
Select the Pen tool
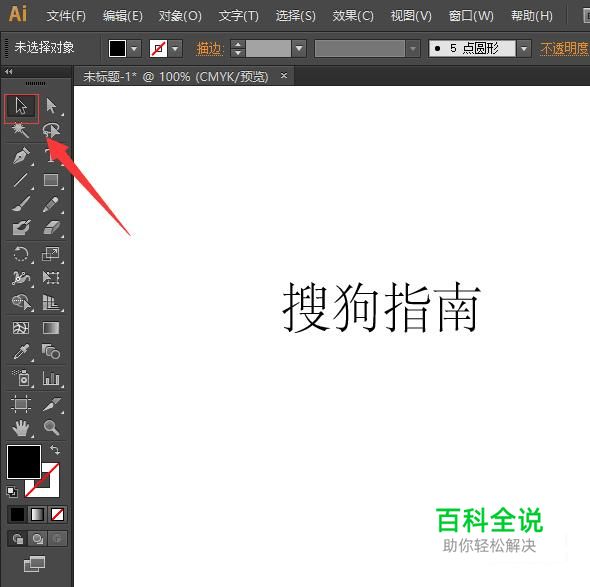[x=21, y=155]
